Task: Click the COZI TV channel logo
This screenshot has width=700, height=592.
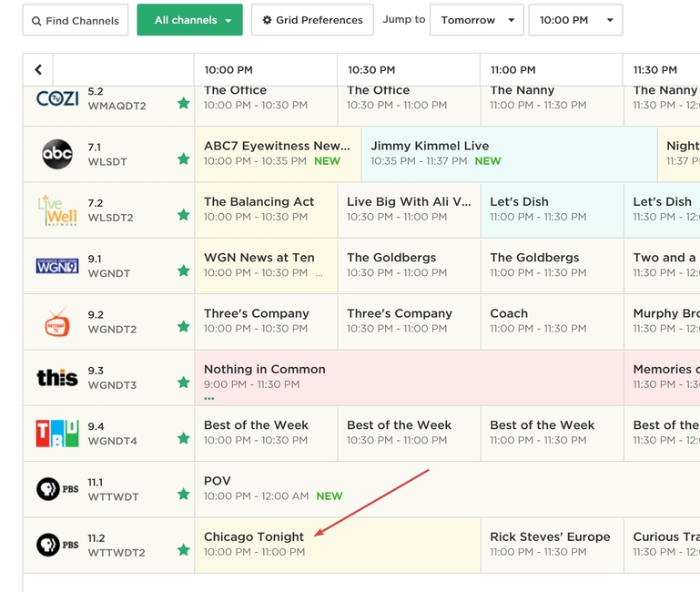Action: click(57, 98)
